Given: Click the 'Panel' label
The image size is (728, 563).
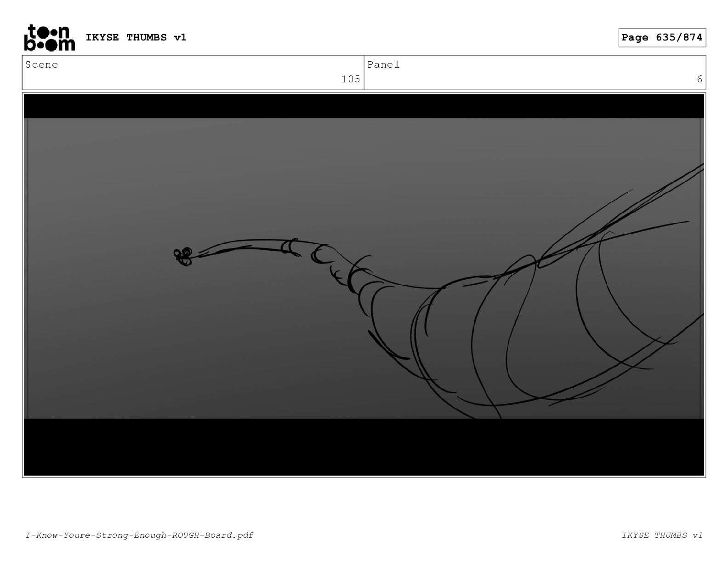Looking at the screenshot, I should [383, 65].
